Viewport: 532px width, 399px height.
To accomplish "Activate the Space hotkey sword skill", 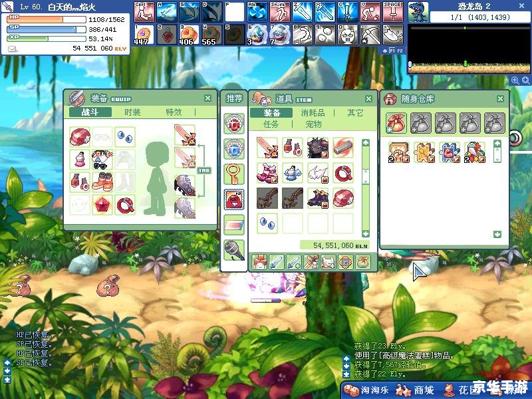I will tap(393, 12).
